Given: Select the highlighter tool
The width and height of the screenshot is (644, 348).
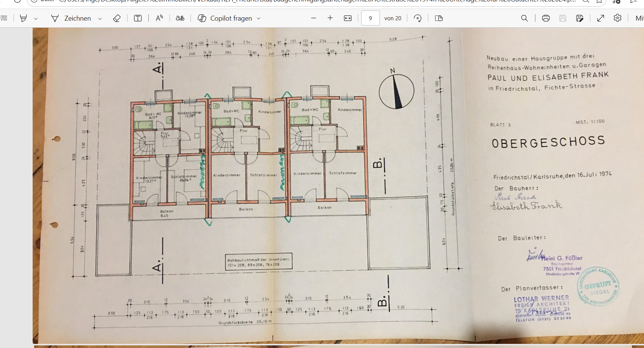Looking at the screenshot, I should pyautogui.click(x=23, y=18).
